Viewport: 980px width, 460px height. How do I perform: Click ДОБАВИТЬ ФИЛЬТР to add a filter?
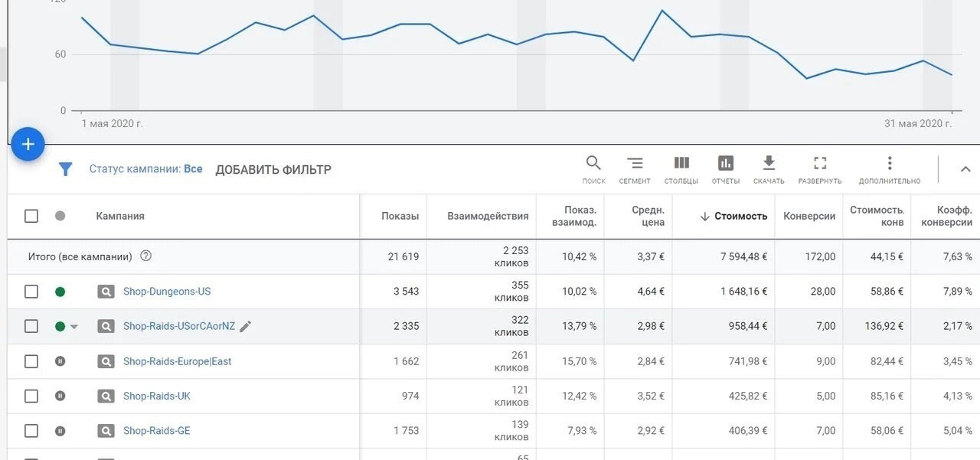(x=273, y=170)
